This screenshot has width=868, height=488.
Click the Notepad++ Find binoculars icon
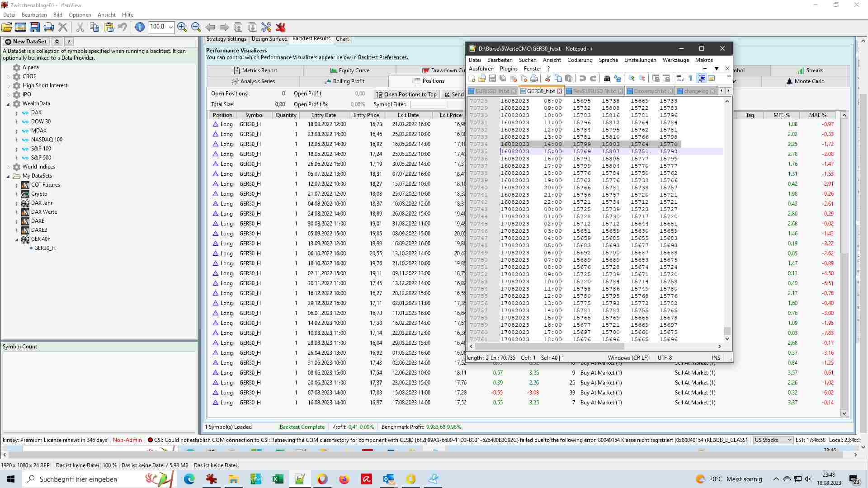[607, 79]
